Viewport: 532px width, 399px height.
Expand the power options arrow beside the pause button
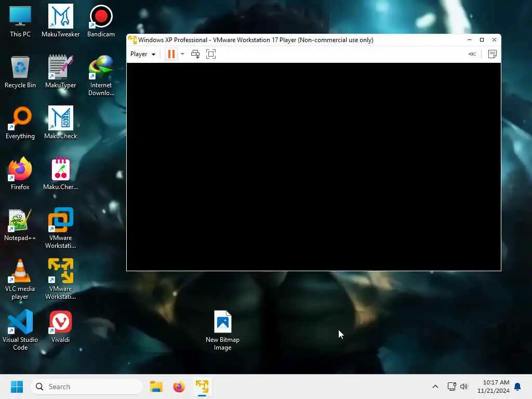pos(182,54)
